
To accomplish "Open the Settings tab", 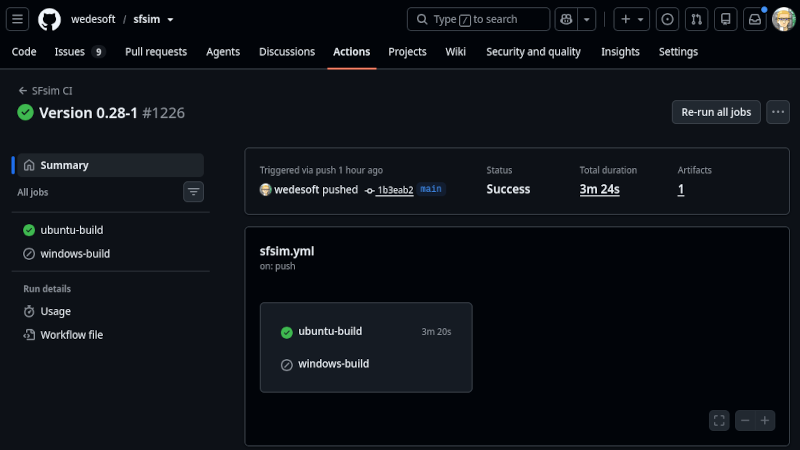I will pos(678,52).
